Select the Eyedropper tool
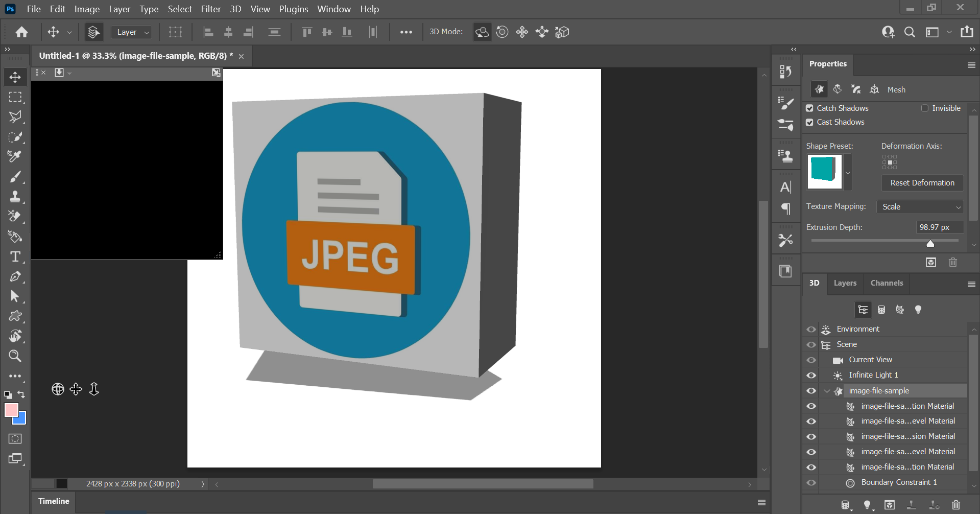The width and height of the screenshot is (980, 514). point(15,156)
